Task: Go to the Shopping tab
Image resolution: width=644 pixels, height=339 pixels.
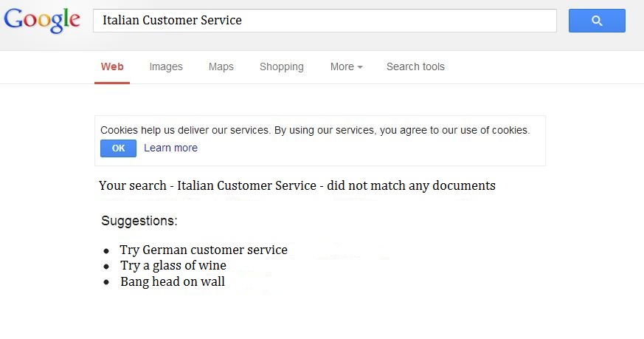Action: click(282, 66)
